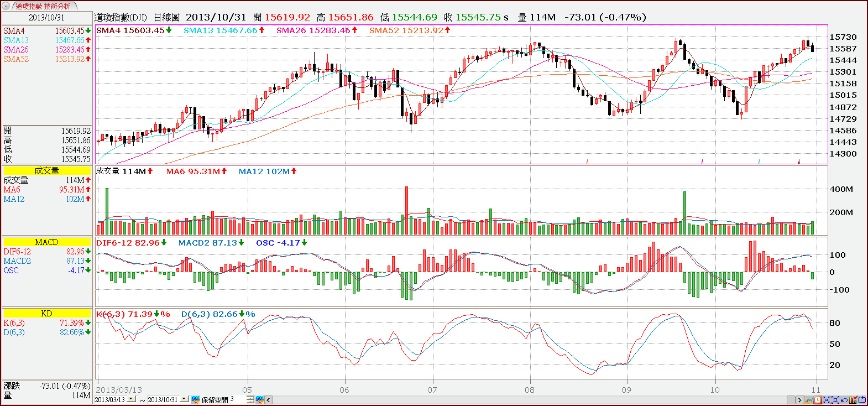Click the right scroll arrow of the timeline scrollbar
This screenshot has width=868, height=406.
(800, 400)
